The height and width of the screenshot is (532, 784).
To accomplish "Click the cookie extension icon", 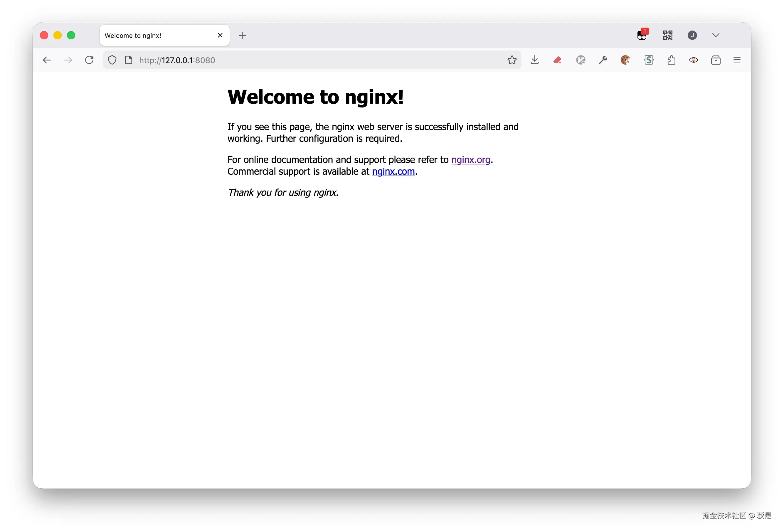I will [625, 60].
